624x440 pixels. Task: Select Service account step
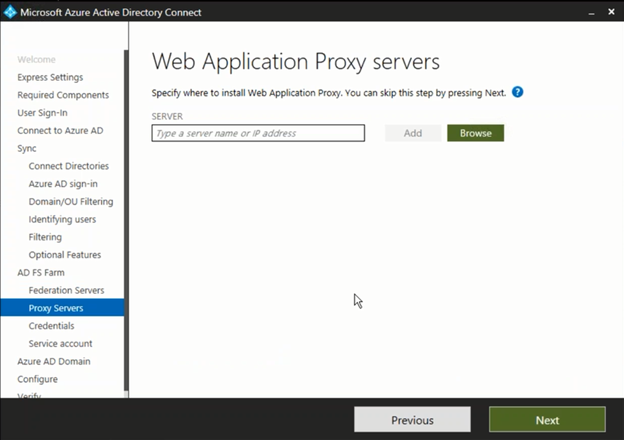60,344
